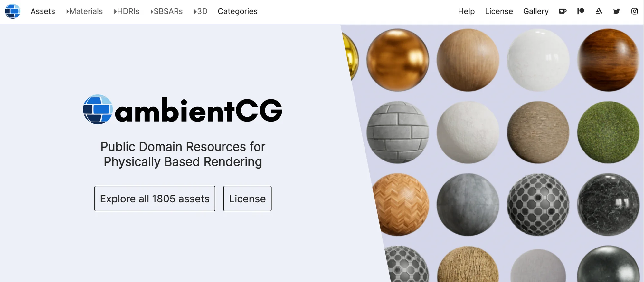Open the Twitter bird icon
The width and height of the screenshot is (644, 282).
click(617, 11)
